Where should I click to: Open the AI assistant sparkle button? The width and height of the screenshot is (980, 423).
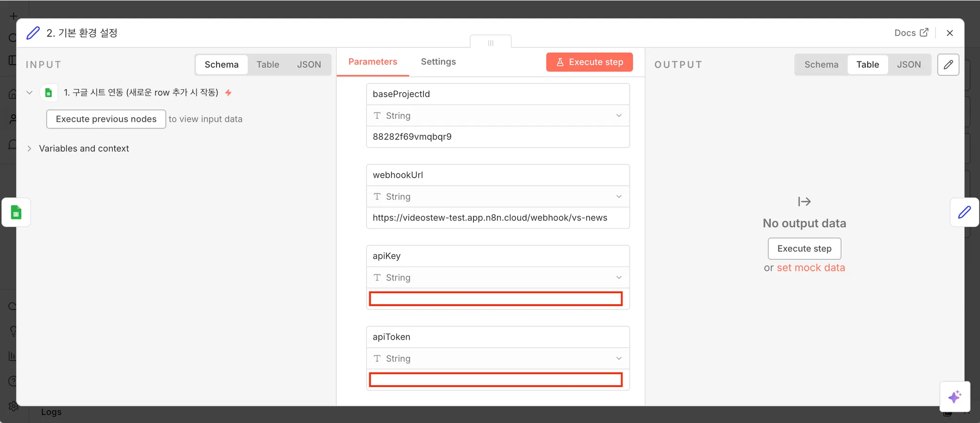click(955, 397)
